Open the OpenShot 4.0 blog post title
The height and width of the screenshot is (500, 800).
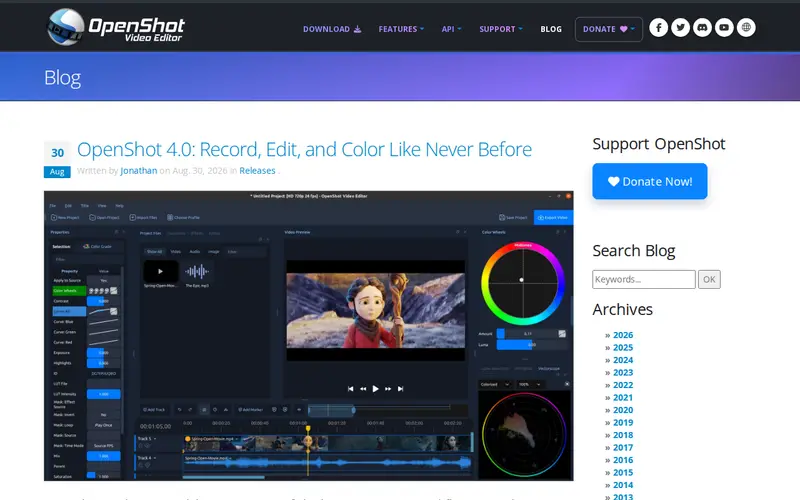pyautogui.click(x=304, y=149)
